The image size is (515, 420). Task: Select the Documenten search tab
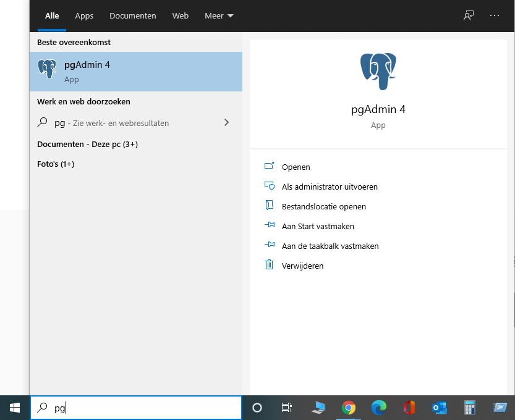click(x=132, y=15)
